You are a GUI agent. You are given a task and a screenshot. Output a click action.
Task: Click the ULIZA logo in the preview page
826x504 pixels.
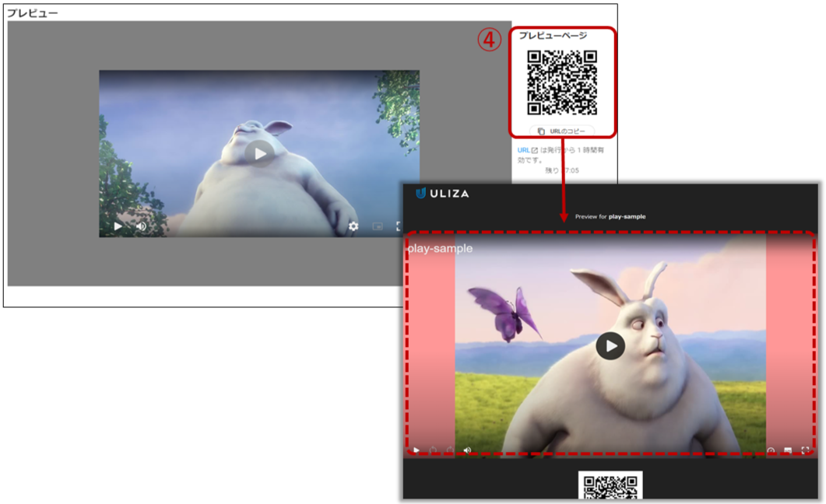tap(442, 194)
